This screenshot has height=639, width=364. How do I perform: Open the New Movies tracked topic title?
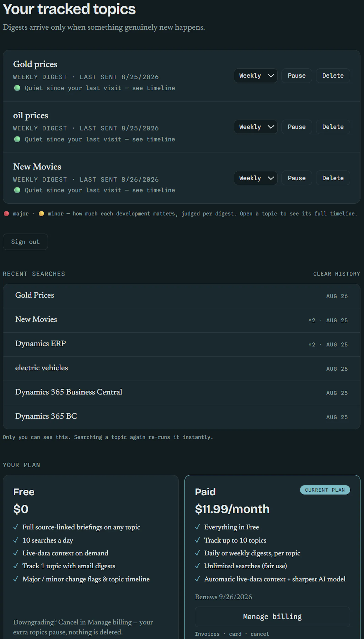(x=37, y=167)
